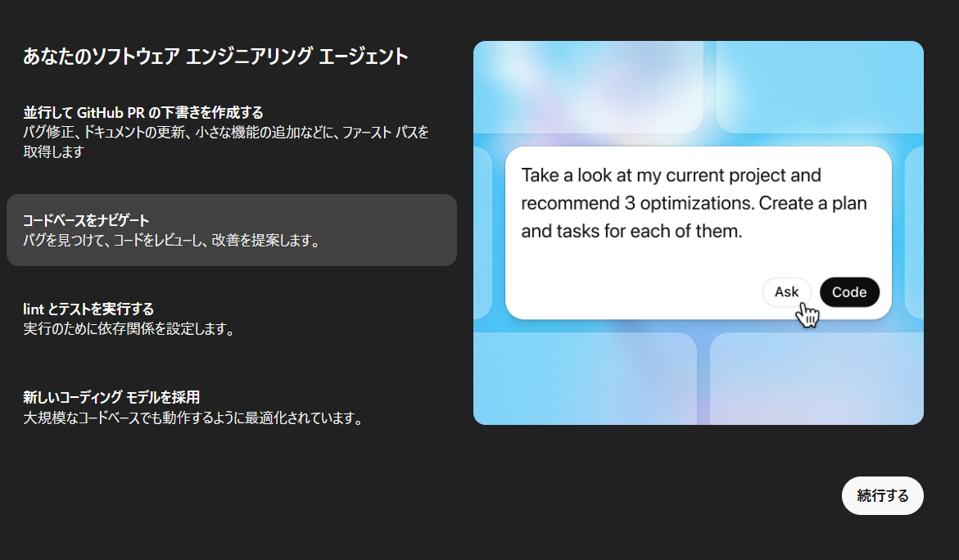Click description 実行のために依存関係を設定します

131,329
